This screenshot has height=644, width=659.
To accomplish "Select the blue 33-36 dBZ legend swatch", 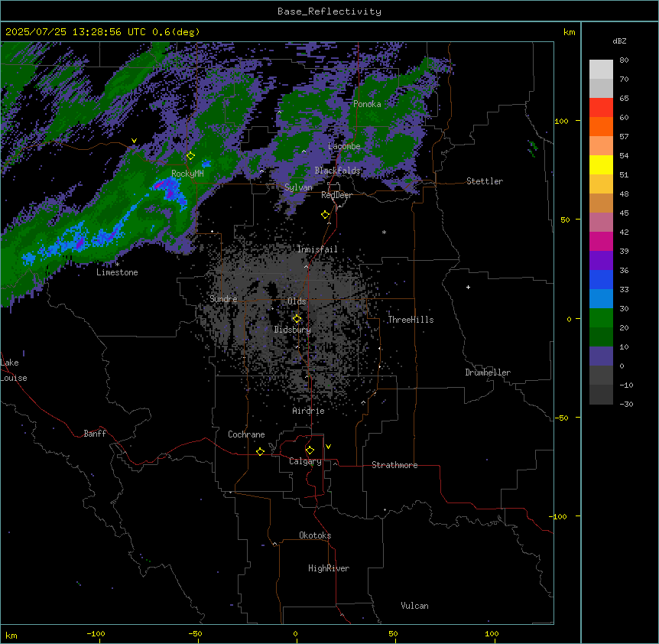I will click(601, 279).
